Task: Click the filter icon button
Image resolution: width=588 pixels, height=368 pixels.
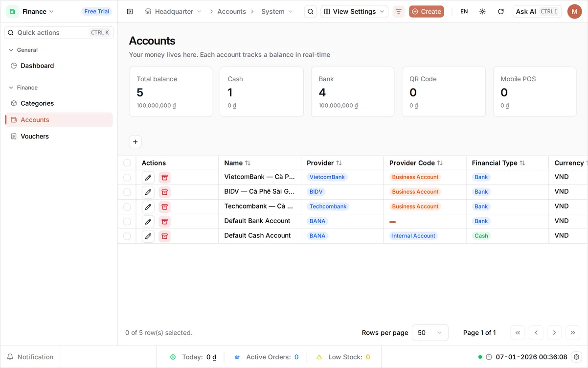Action: (x=398, y=11)
